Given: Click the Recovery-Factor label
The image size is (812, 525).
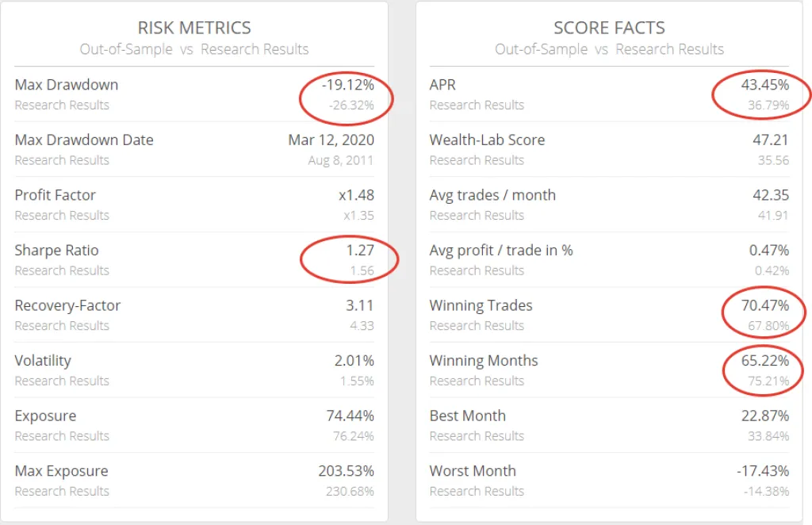Looking at the screenshot, I should pyautogui.click(x=66, y=305).
